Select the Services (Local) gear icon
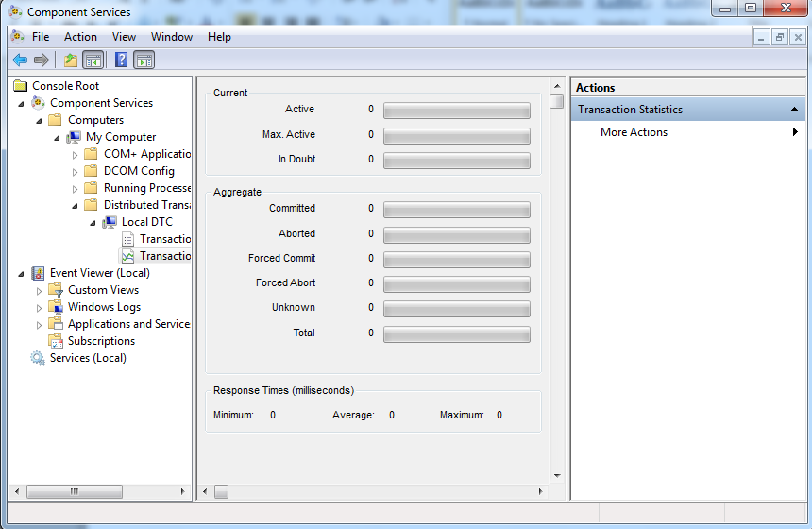 pyautogui.click(x=38, y=358)
